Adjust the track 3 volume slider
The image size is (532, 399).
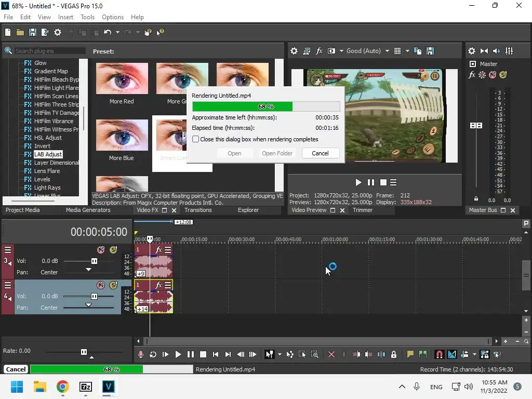[x=94, y=261]
